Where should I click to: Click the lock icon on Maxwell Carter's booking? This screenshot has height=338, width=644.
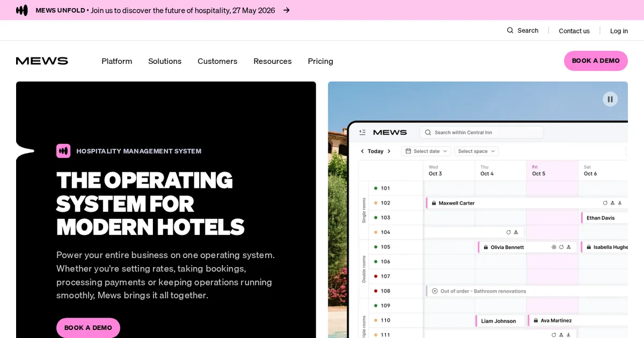[434, 203]
